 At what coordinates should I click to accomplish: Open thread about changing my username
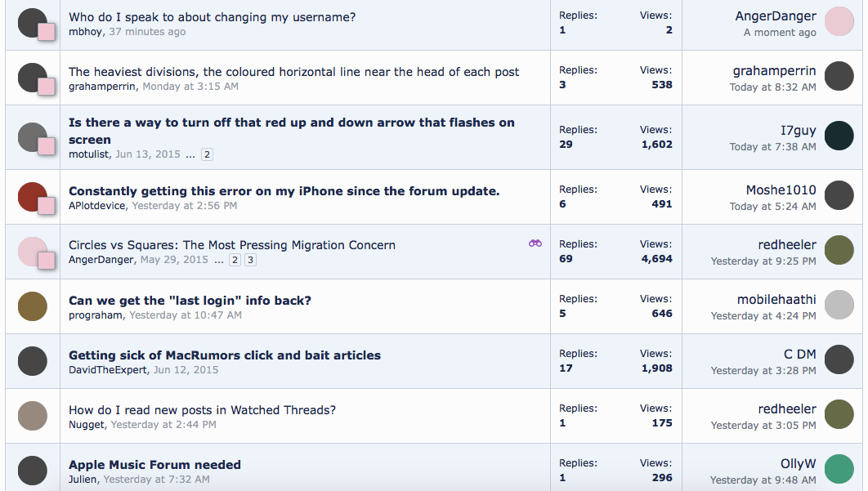click(212, 17)
